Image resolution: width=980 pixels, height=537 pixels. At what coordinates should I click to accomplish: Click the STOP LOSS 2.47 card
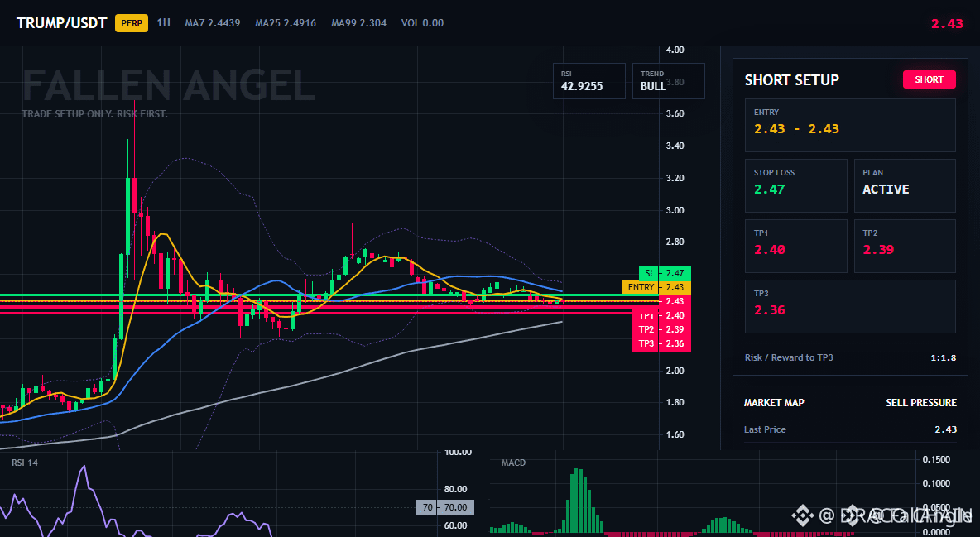795,185
